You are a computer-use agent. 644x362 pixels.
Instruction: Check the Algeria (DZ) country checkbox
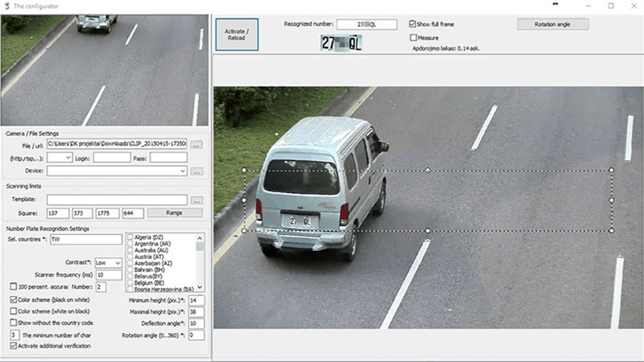pos(131,238)
